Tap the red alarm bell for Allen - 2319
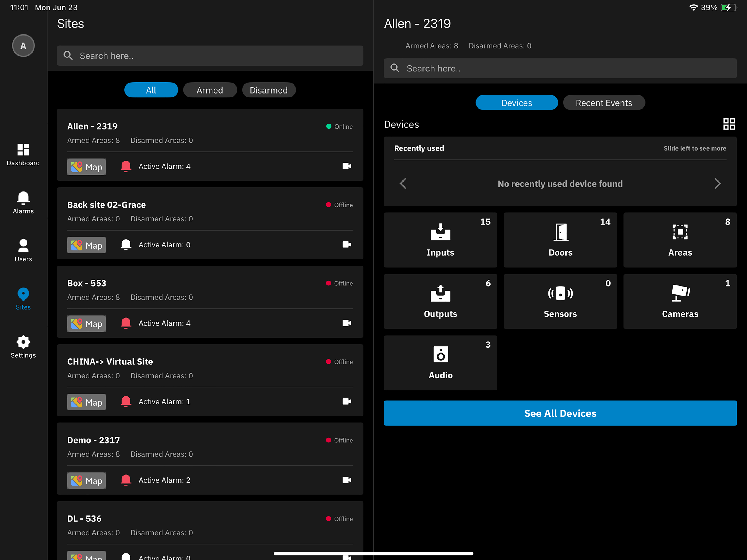747x560 pixels. coord(126,167)
